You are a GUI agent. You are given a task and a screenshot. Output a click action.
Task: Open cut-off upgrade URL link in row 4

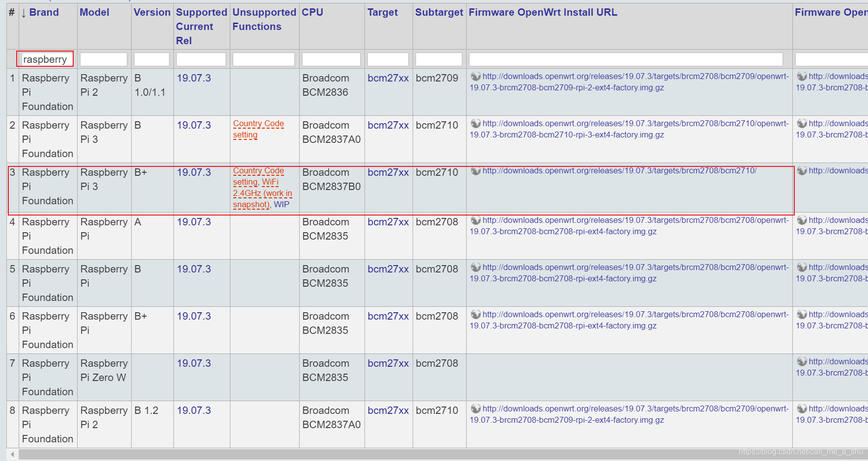[832, 226]
